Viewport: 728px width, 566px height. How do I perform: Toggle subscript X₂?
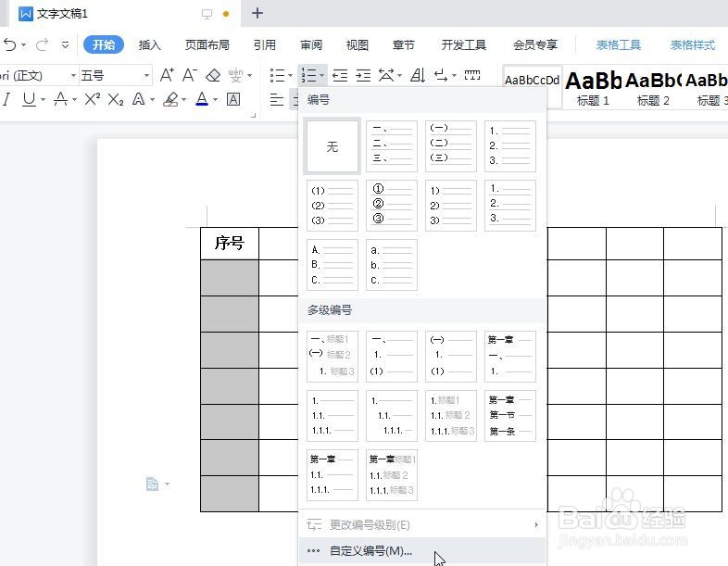[x=116, y=99]
